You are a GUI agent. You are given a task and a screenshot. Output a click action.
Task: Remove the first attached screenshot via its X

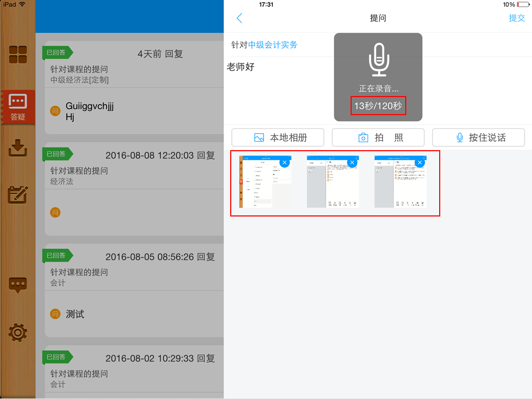pos(284,162)
